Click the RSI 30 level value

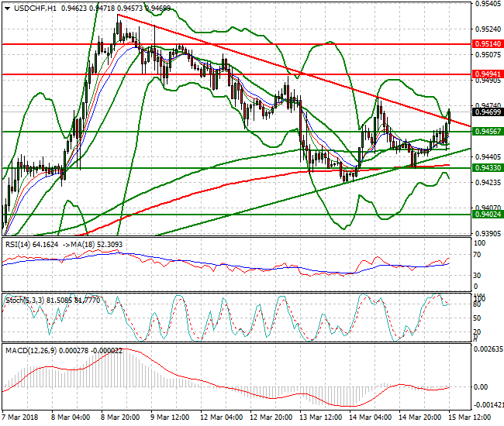coord(478,276)
